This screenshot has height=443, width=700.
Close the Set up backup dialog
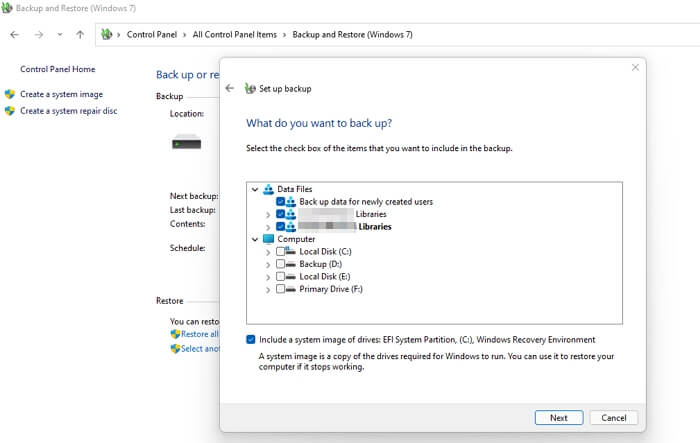pyautogui.click(x=635, y=67)
